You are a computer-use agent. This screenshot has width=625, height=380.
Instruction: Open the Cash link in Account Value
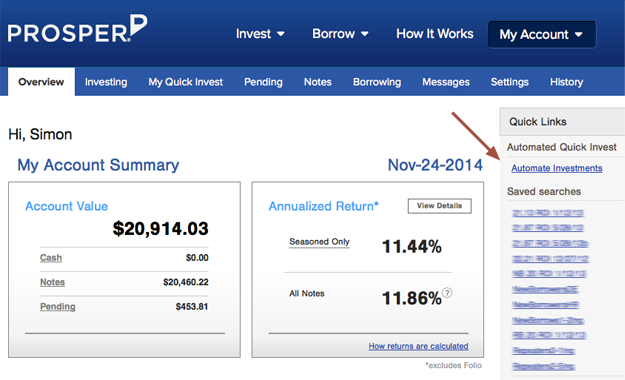click(51, 258)
